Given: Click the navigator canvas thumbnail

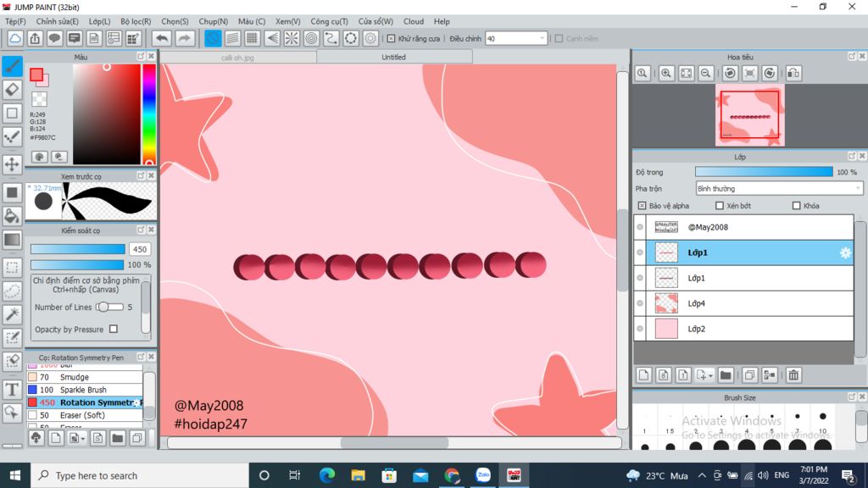Looking at the screenshot, I should click(x=749, y=115).
